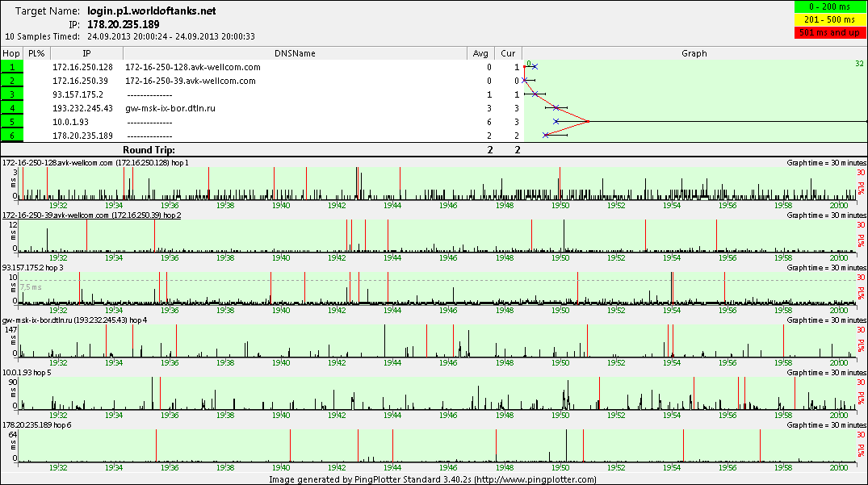Click the green 0 - 200 ms legend swatch
Screen dimensions: 868x485
tap(829, 6)
